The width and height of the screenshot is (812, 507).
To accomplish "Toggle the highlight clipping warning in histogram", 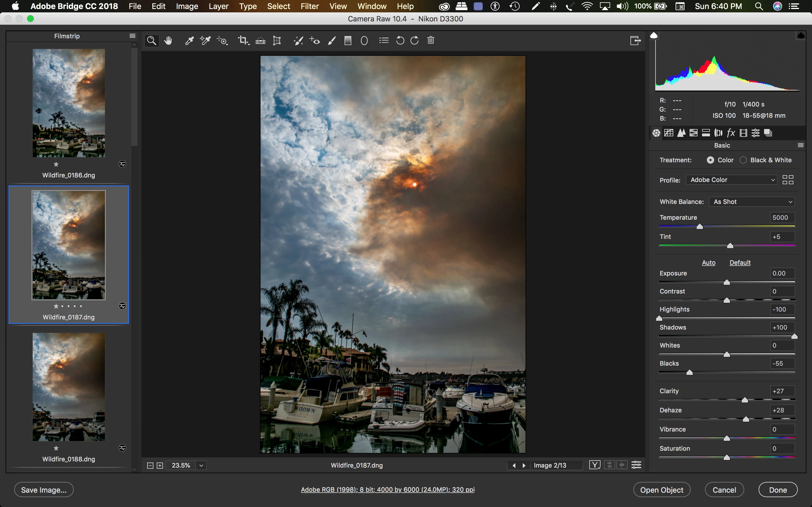I will click(x=801, y=35).
